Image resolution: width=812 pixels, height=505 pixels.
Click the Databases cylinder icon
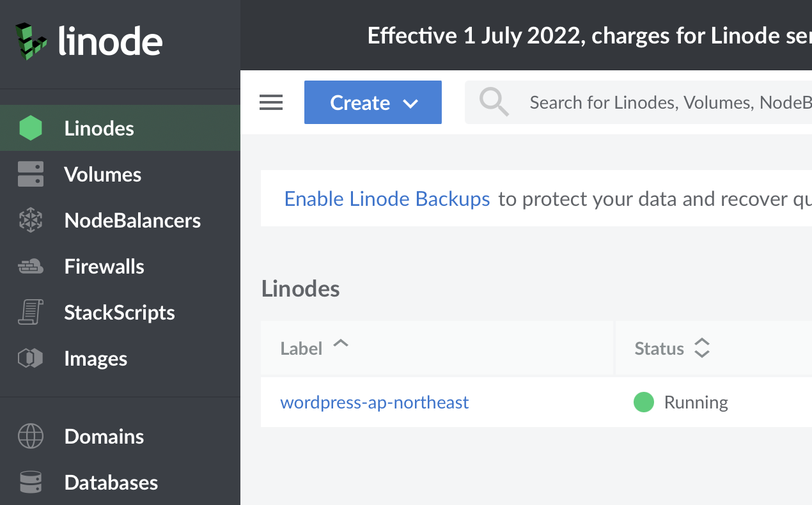pos(31,483)
